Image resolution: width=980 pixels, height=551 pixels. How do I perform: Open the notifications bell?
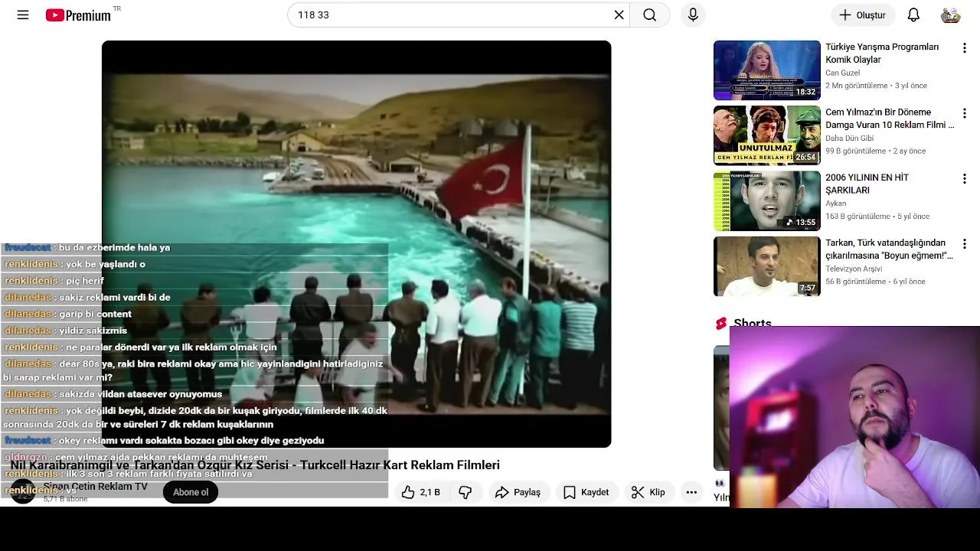point(913,15)
